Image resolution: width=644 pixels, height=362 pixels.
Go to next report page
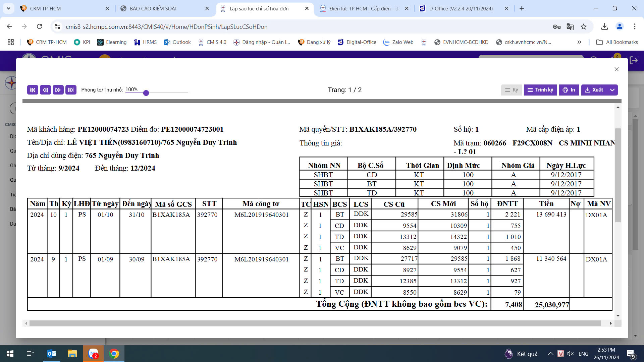(58, 90)
